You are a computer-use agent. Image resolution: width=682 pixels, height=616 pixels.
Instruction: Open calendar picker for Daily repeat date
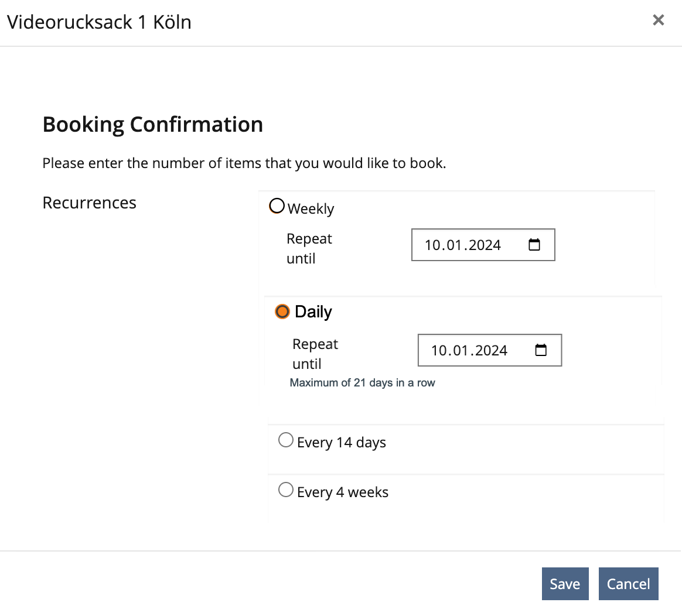point(541,350)
